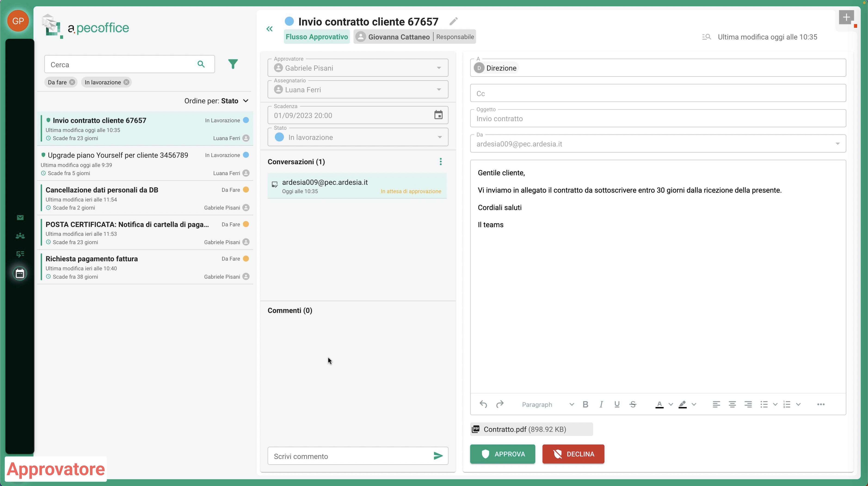This screenshot has height=486, width=868.
Task: Click the Flusso Approvativo tag
Action: [317, 37]
